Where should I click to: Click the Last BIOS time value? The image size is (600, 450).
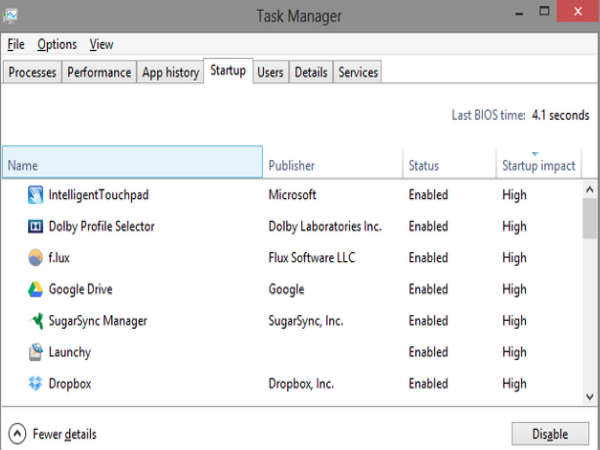(x=561, y=115)
